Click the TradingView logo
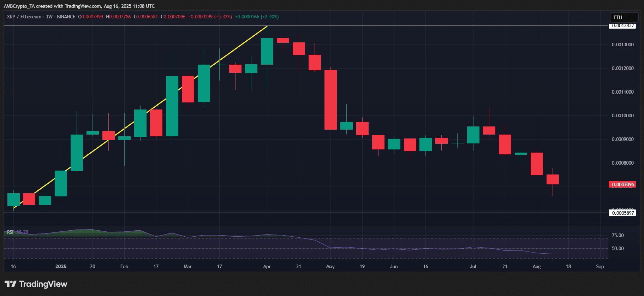Image resolution: width=644 pixels, height=296 pixels. [x=36, y=284]
